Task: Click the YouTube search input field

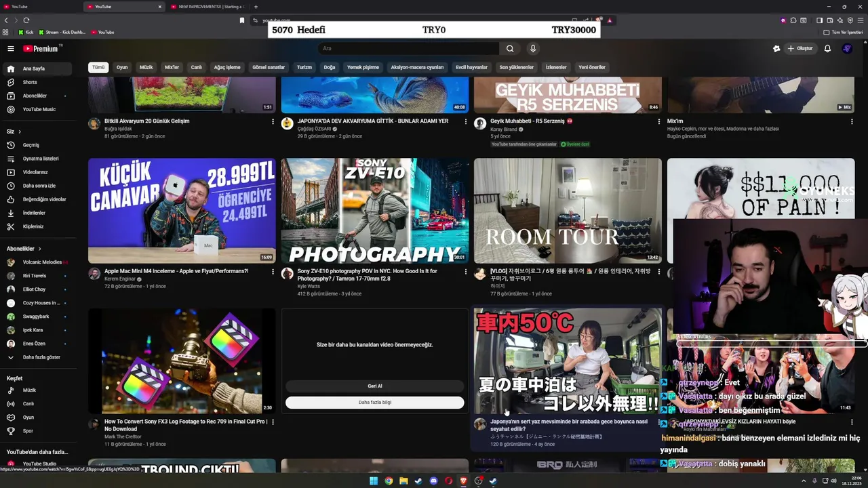Action: click(x=409, y=48)
